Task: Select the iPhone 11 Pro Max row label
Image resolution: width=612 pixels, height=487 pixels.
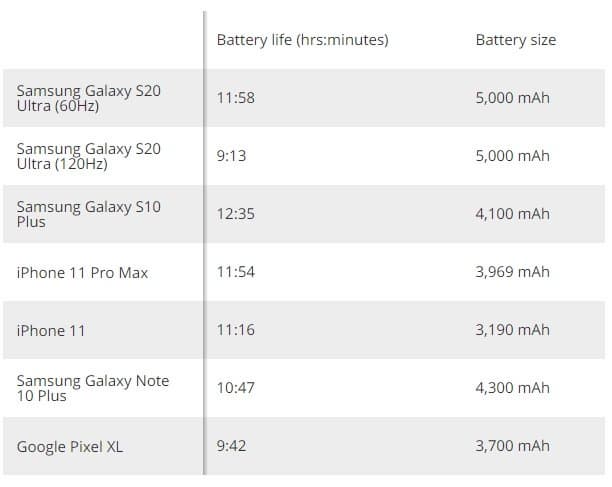Action: (x=82, y=273)
